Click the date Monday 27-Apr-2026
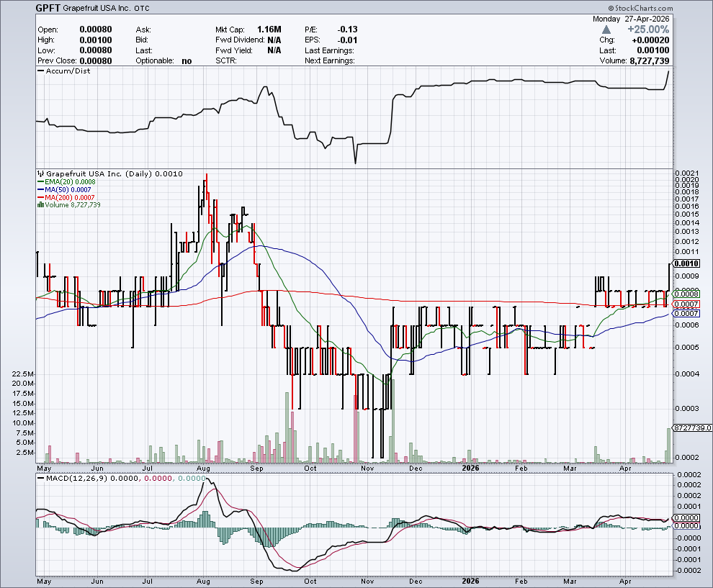 point(631,19)
